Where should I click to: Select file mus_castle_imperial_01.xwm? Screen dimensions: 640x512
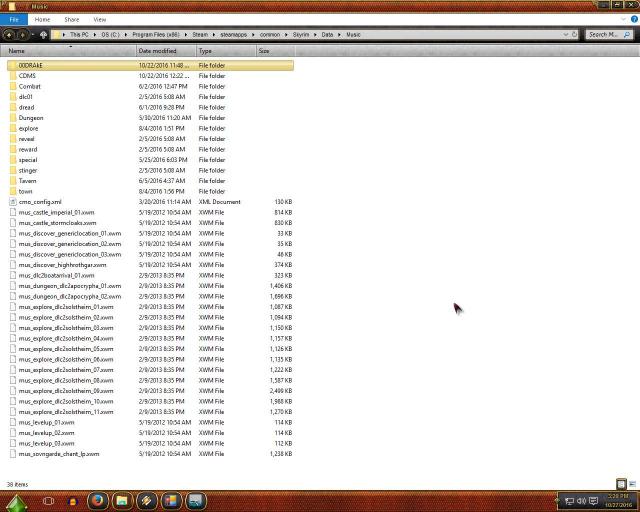[x=56, y=212]
